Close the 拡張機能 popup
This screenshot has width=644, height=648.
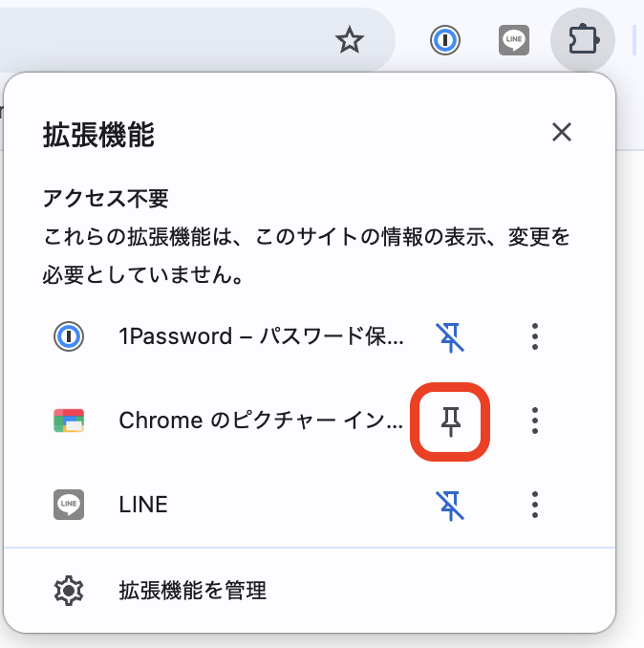click(562, 133)
